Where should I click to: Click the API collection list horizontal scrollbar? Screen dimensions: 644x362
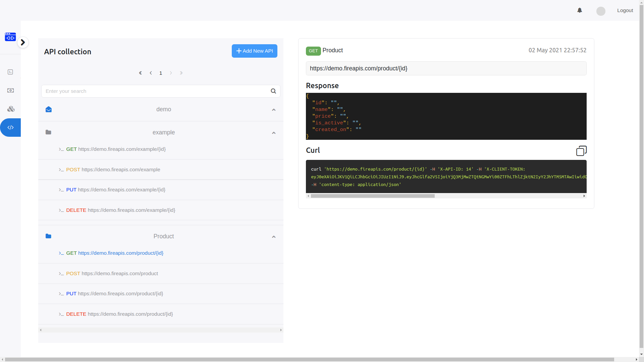point(161,330)
